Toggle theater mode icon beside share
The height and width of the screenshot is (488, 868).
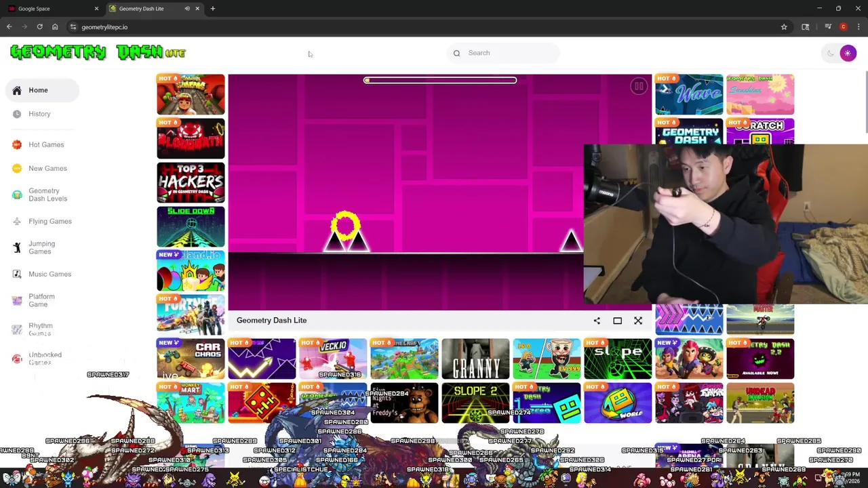(x=617, y=321)
